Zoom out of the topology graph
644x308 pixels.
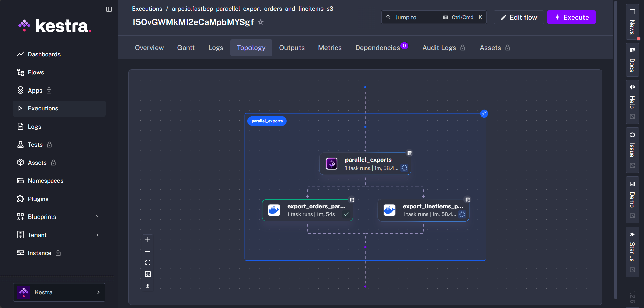[x=148, y=251]
